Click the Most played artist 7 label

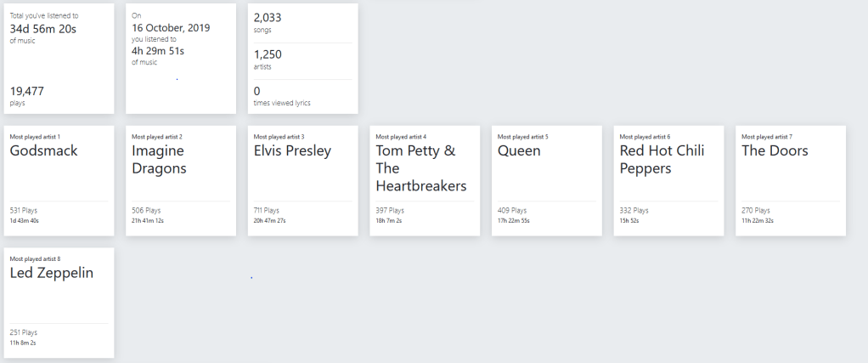(x=766, y=136)
